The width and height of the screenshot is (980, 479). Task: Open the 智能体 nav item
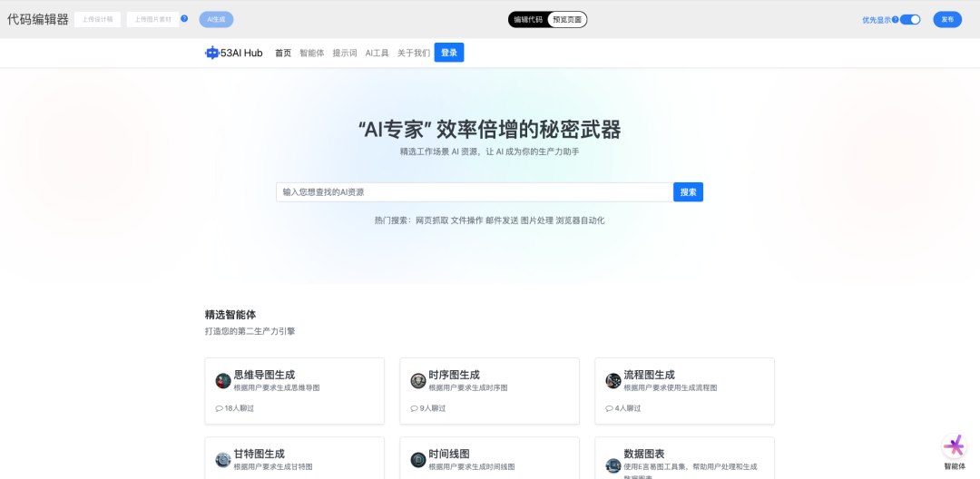coord(312,54)
